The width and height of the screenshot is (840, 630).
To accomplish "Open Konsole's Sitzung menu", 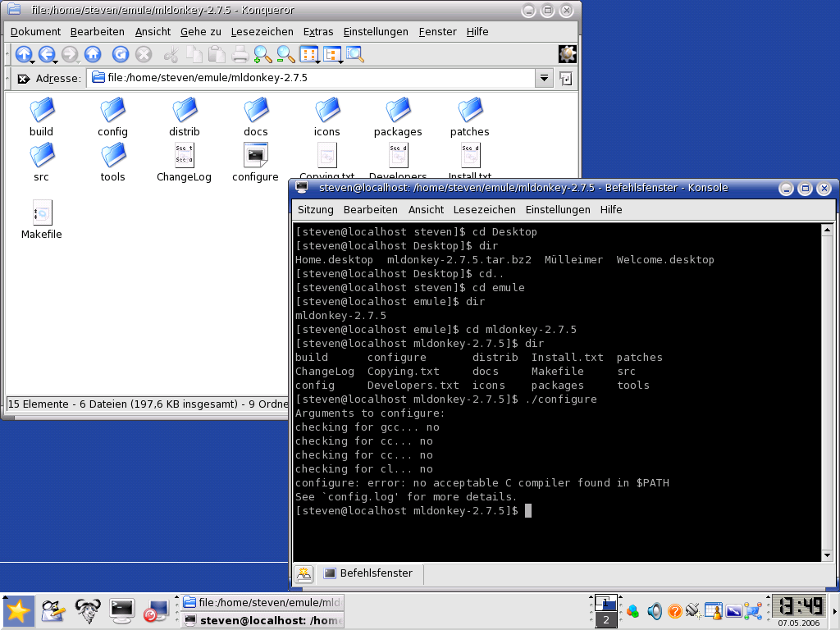I will [x=316, y=209].
